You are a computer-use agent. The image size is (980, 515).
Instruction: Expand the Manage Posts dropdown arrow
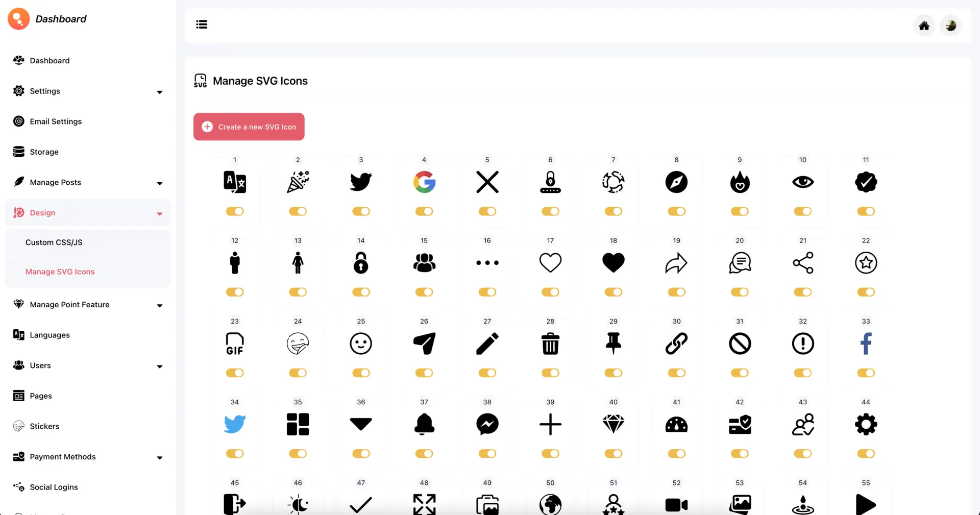pyautogui.click(x=160, y=183)
